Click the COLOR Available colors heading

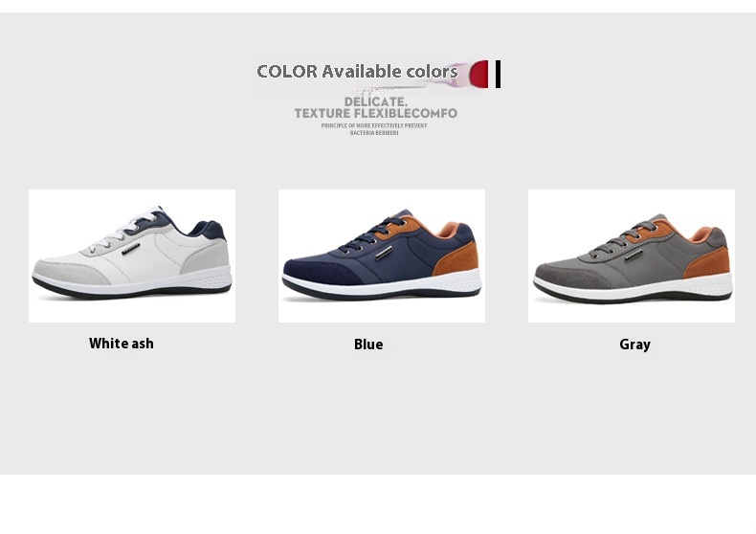[x=357, y=72]
